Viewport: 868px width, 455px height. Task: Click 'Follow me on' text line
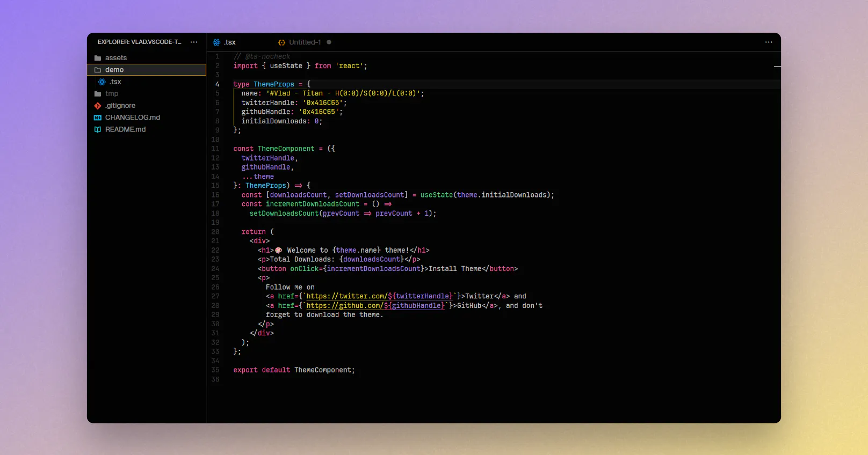pyautogui.click(x=290, y=287)
